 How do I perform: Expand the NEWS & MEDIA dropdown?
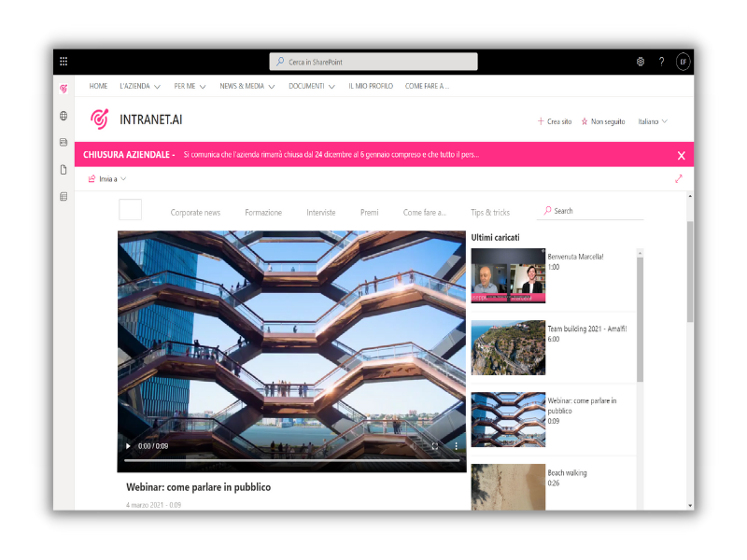(x=247, y=86)
